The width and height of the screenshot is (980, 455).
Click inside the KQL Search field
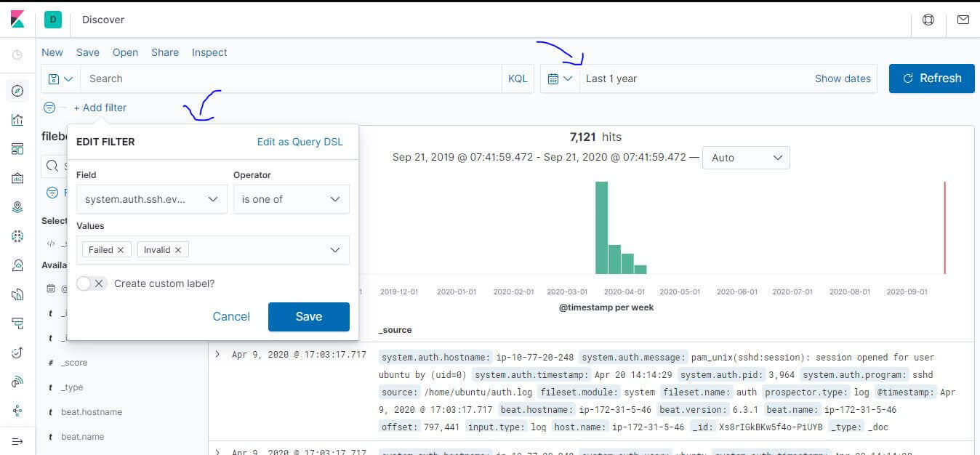pos(291,78)
